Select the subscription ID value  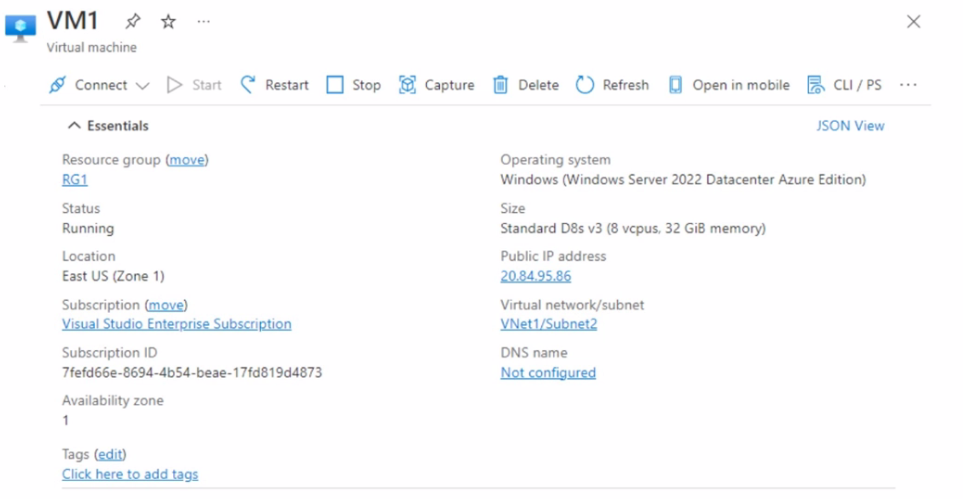coord(192,372)
